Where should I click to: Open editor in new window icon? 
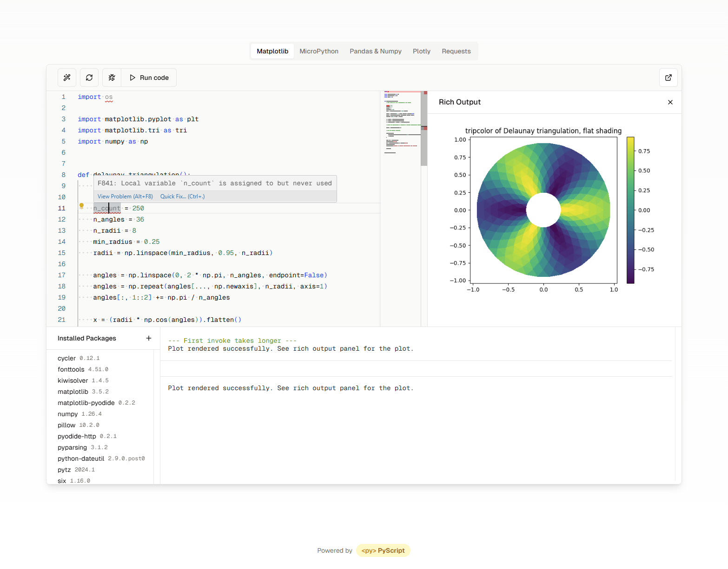click(x=668, y=78)
